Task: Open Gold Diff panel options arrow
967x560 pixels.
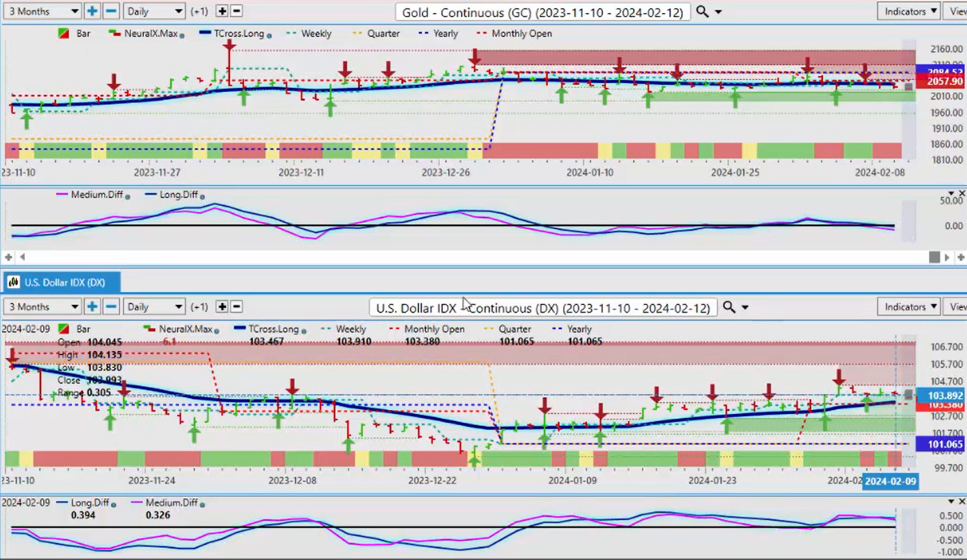Action: pyautogui.click(x=952, y=194)
